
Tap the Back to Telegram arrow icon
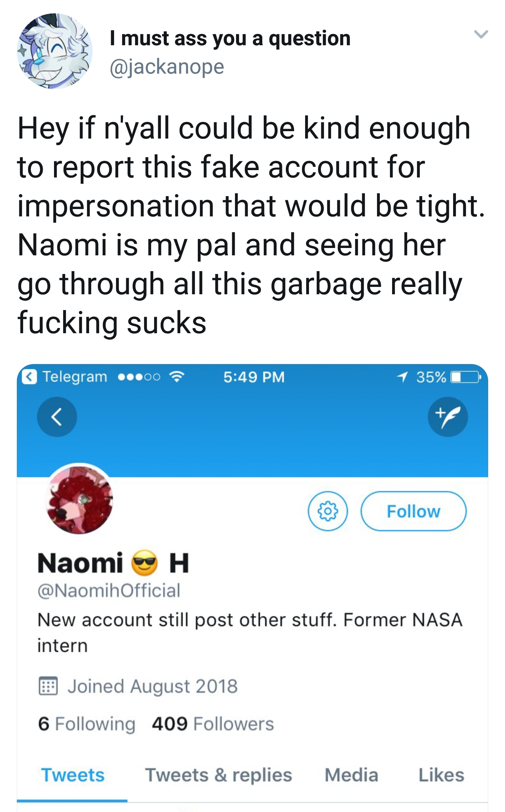point(29,377)
